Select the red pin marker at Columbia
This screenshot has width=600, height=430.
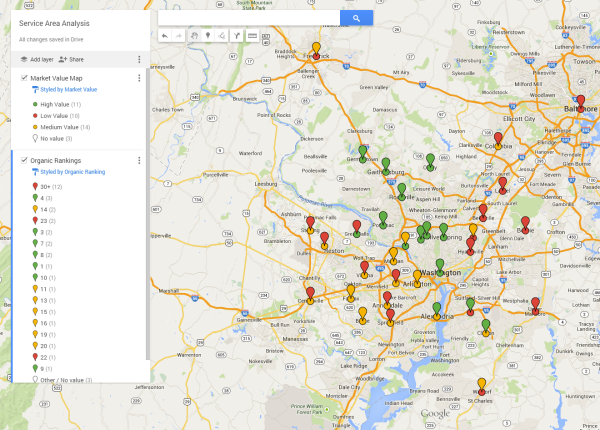(498, 138)
